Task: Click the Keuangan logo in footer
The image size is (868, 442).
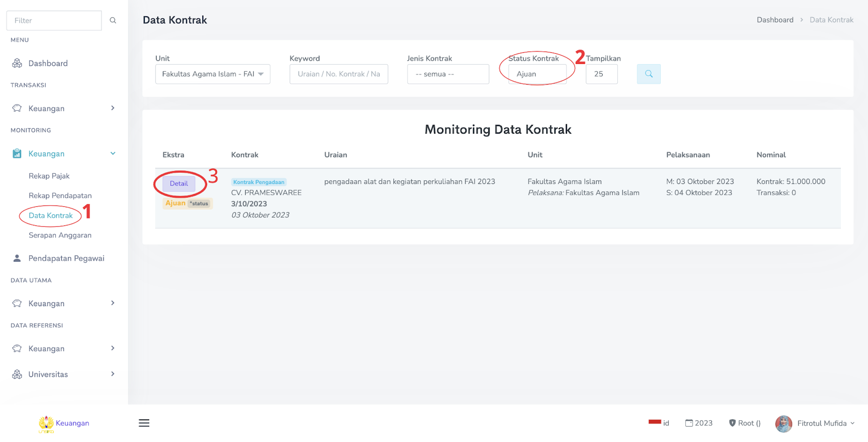Action: click(x=47, y=424)
